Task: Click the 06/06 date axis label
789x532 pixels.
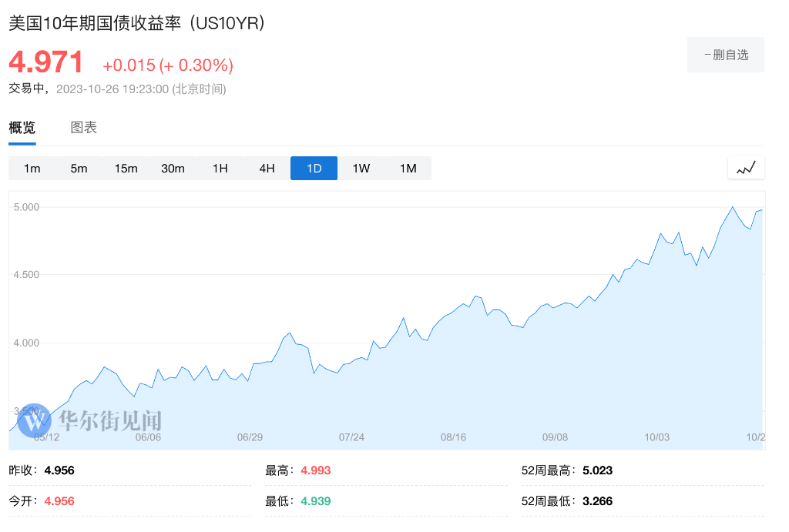Action: pos(148,437)
